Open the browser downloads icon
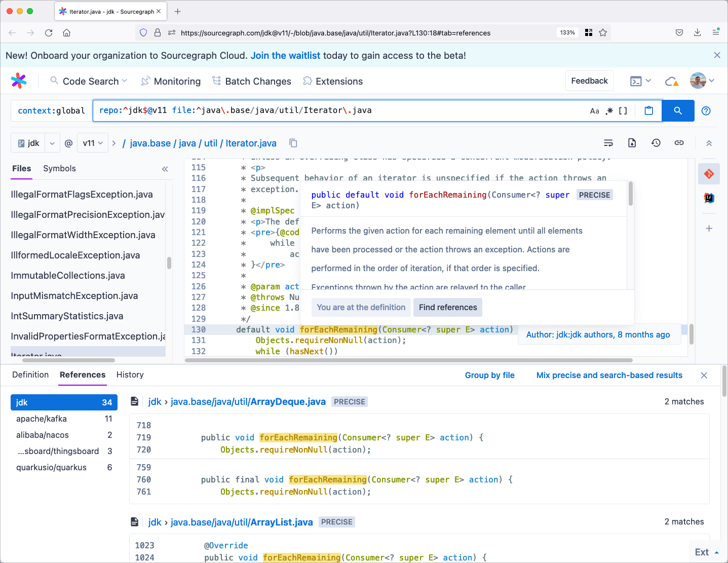The height and width of the screenshot is (563, 728). tap(698, 32)
